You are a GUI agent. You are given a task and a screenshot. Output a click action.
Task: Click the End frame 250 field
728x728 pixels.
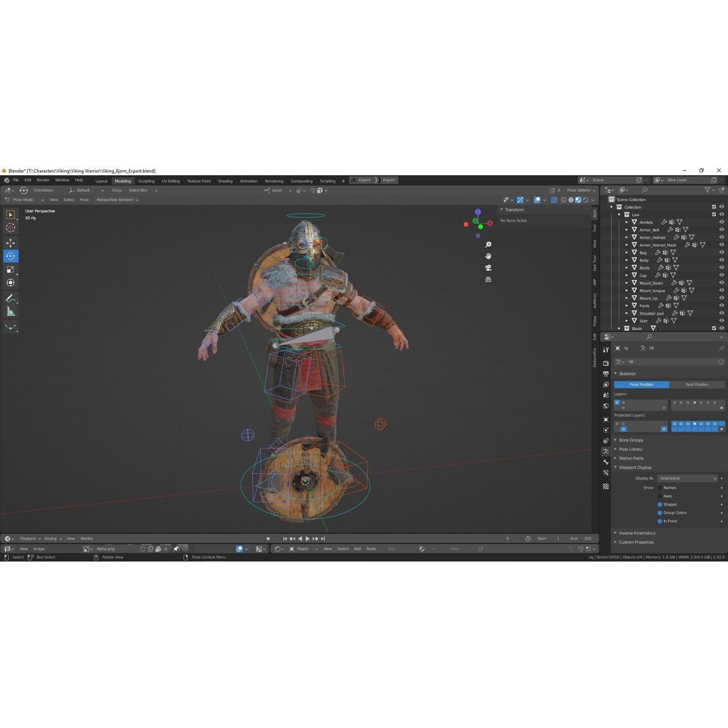[x=581, y=539]
